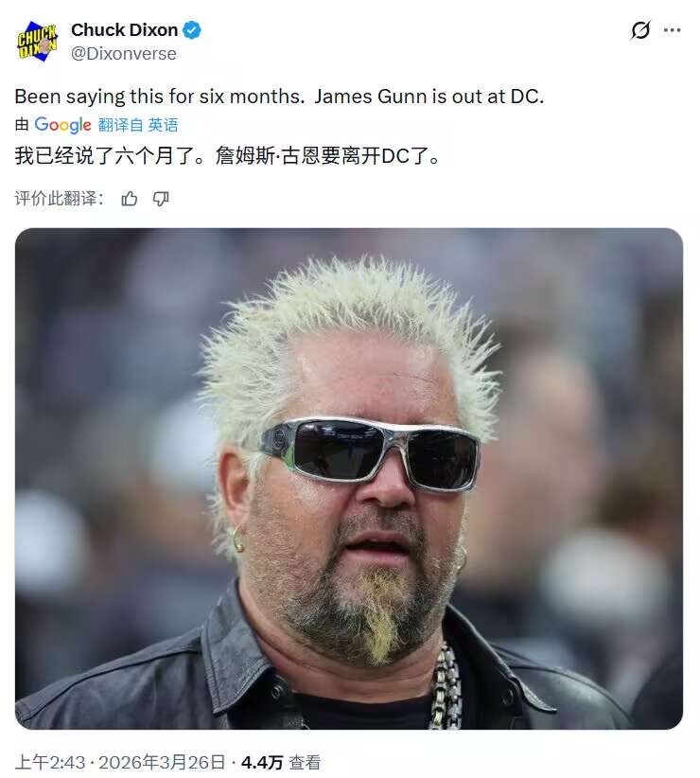Select the Chinese translated tweet text

click(227, 156)
